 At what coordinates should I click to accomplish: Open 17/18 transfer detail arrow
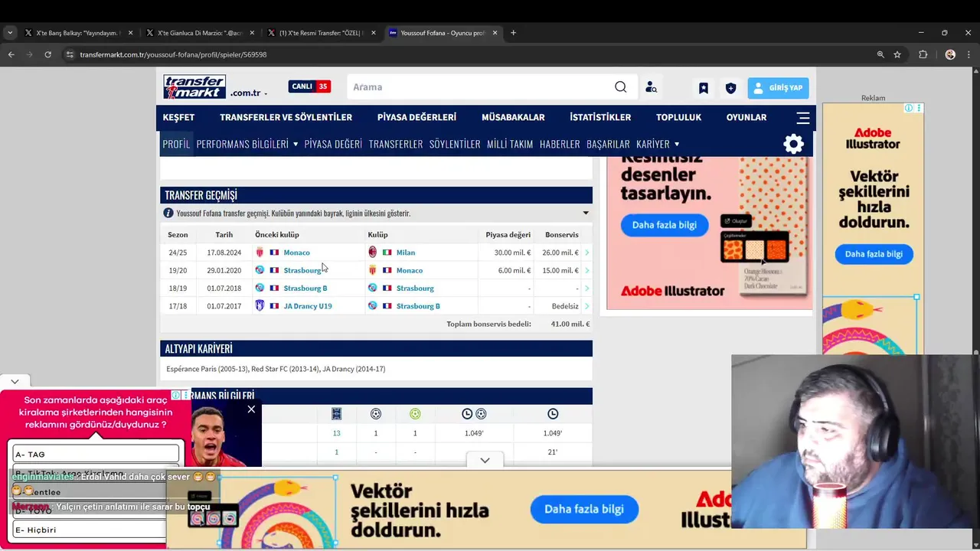click(x=587, y=306)
